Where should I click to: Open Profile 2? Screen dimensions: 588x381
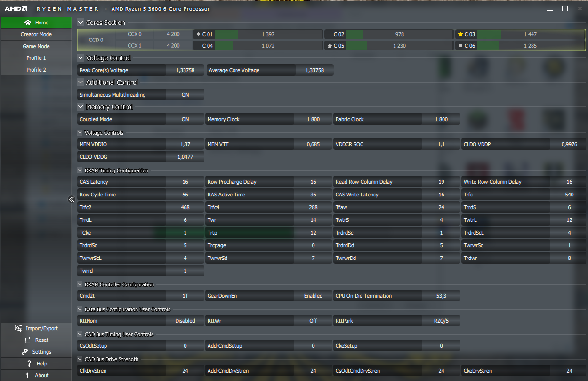36,70
